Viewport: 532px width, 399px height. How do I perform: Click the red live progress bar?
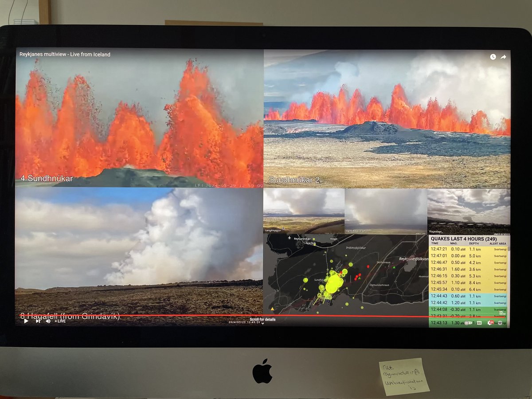[x=266, y=316]
